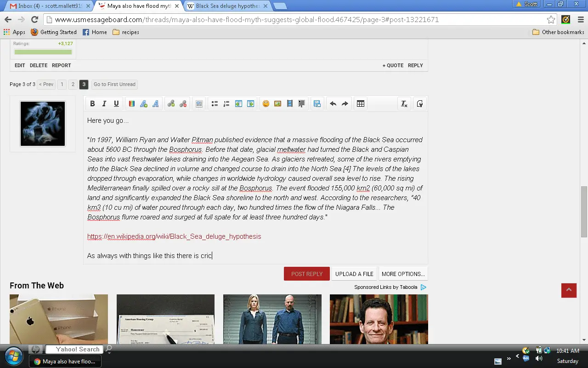Indent the selected text
This screenshot has height=368, width=588.
point(250,104)
